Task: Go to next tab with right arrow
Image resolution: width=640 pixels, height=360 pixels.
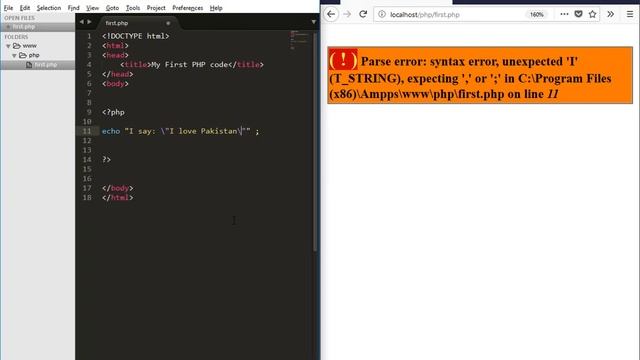Action: 89,22
